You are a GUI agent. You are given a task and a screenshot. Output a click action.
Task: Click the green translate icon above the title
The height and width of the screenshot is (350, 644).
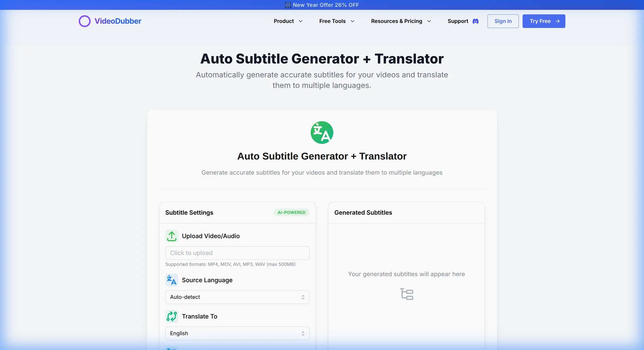pyautogui.click(x=322, y=132)
